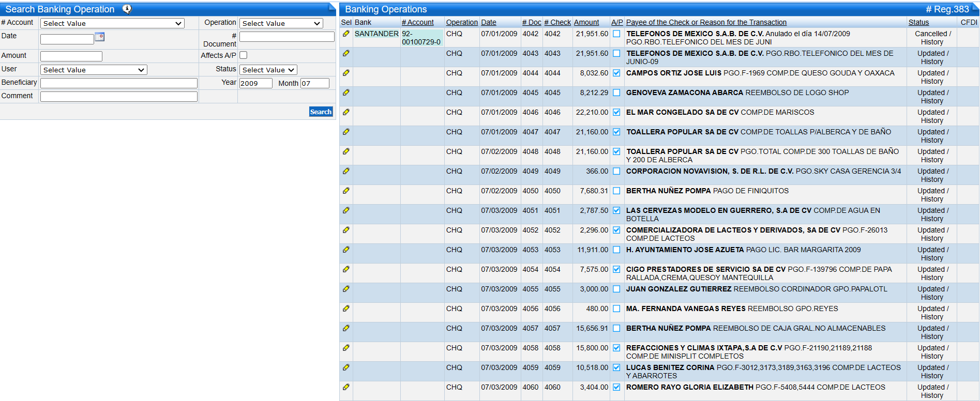Edit the check 4042 row via pencil icon

click(346, 34)
